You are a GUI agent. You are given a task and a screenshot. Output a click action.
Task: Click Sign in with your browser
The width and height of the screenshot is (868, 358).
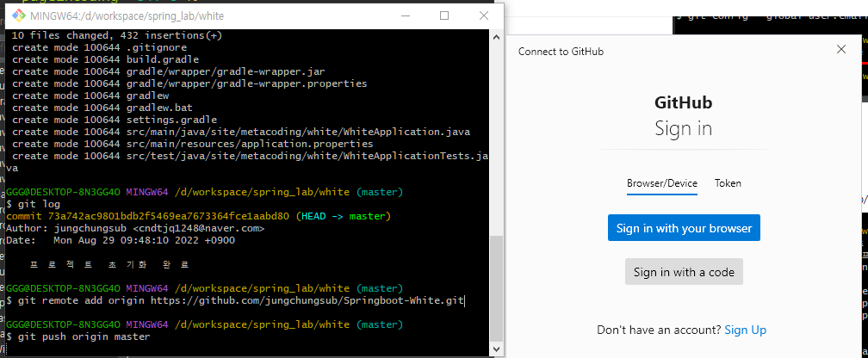click(x=684, y=228)
